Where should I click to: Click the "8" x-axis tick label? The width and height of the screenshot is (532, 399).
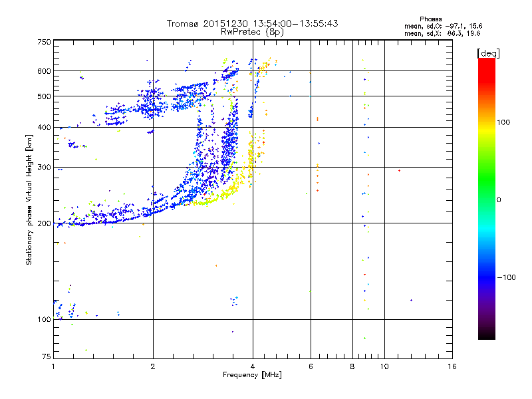pyautogui.click(x=352, y=366)
